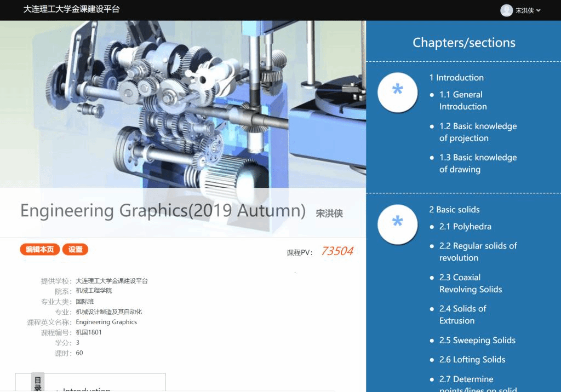The width and height of the screenshot is (561, 392).
Task: Click instructor name 宋洪侠 beside course title
Action: tap(329, 214)
